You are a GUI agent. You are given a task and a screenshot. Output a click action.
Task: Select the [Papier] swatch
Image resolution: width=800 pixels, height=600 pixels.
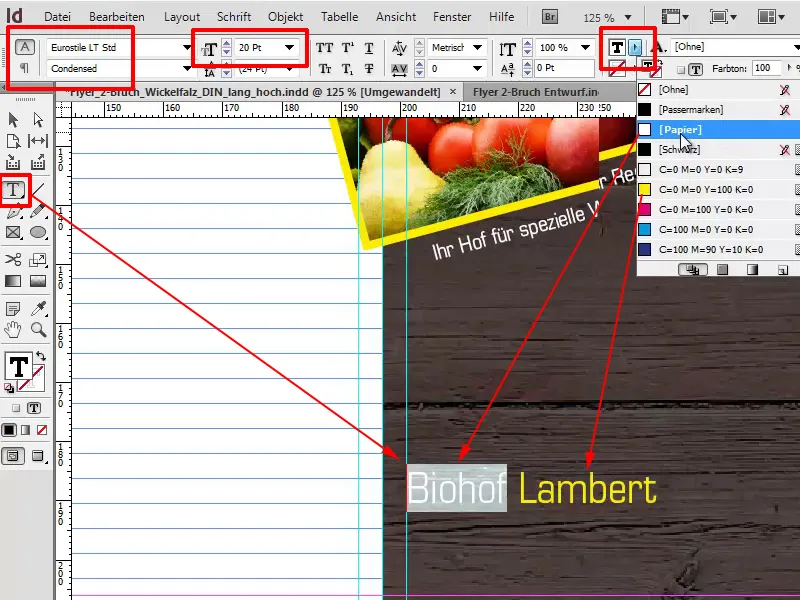pyautogui.click(x=718, y=130)
